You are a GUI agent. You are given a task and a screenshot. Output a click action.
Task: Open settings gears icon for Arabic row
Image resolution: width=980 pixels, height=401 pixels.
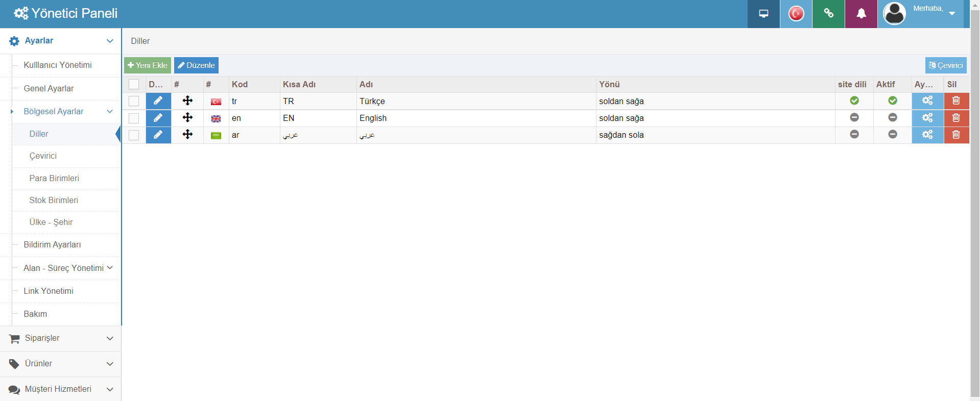(927, 135)
